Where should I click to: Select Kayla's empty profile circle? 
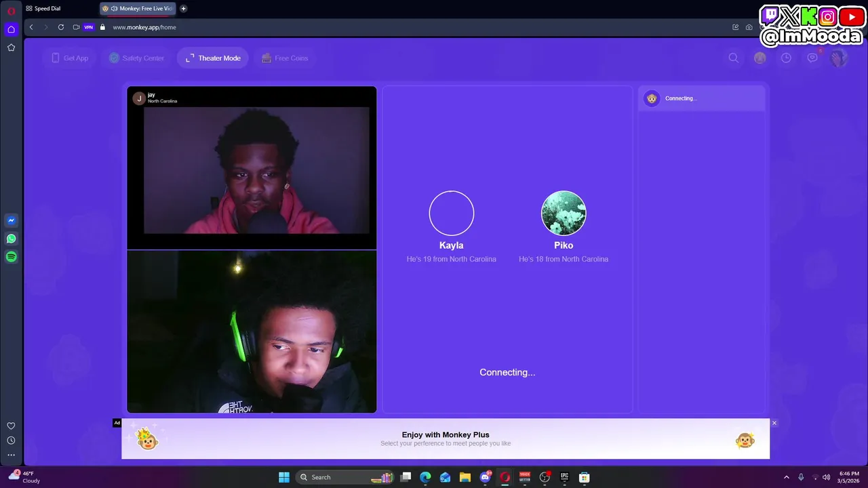coord(452,213)
